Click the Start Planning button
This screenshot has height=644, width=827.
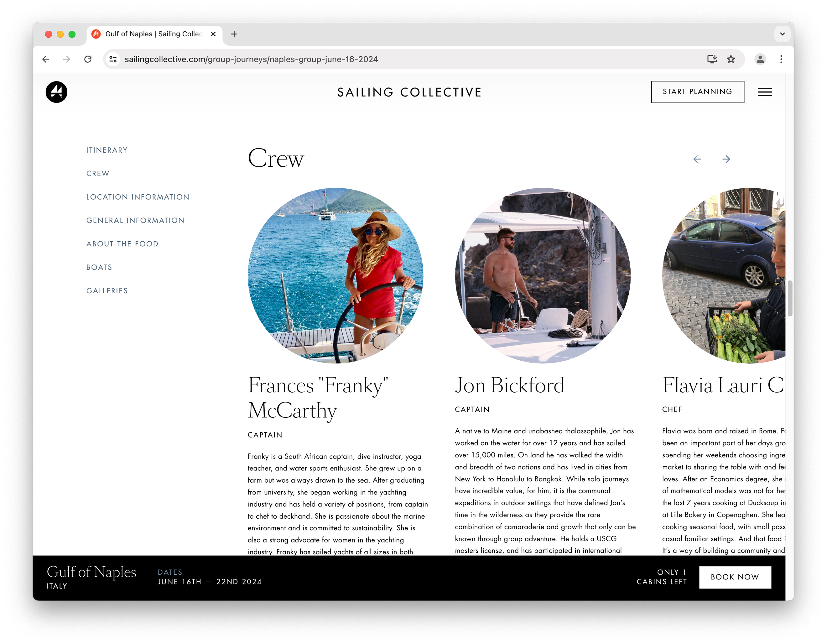coord(698,92)
